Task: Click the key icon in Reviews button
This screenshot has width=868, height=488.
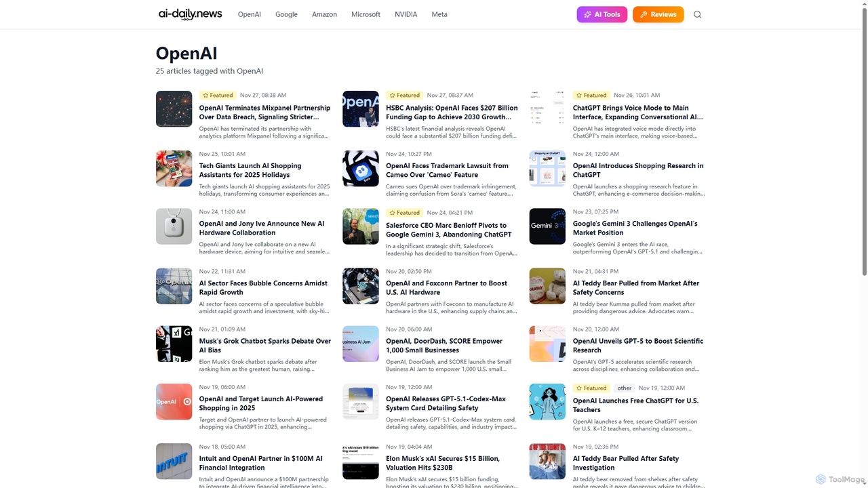Action: click(644, 14)
